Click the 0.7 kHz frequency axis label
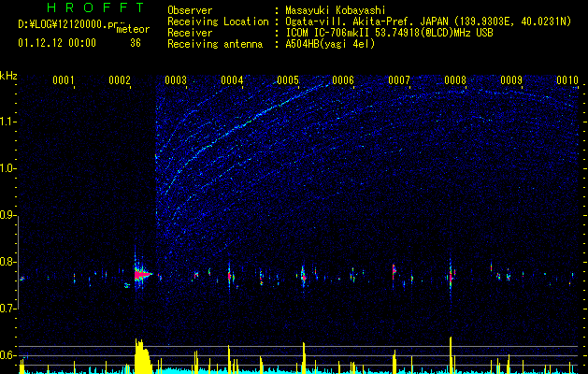Viewport: 588px width, 374px height. click(7, 309)
